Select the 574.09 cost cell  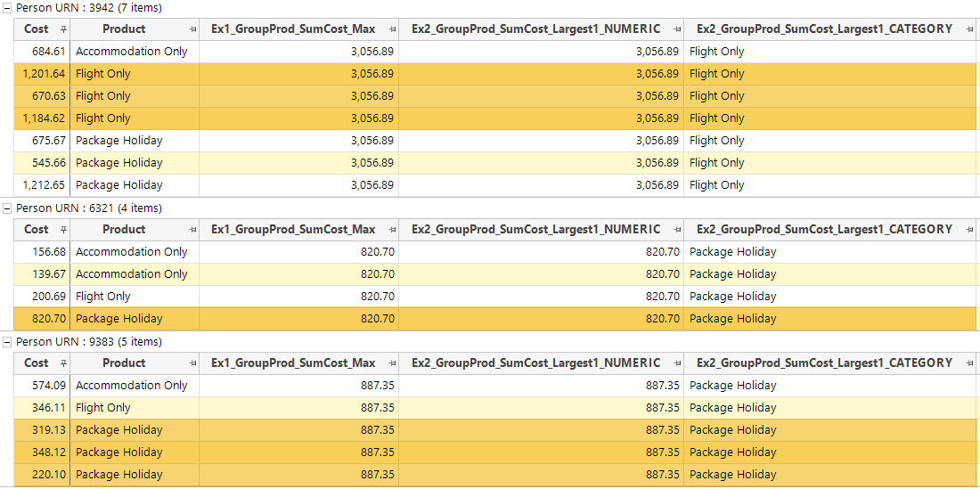pos(42,386)
